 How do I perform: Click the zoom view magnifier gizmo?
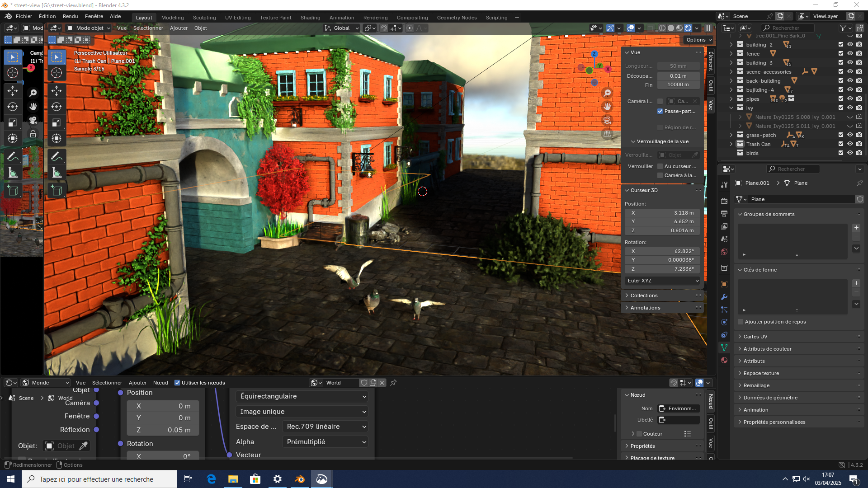pos(607,93)
